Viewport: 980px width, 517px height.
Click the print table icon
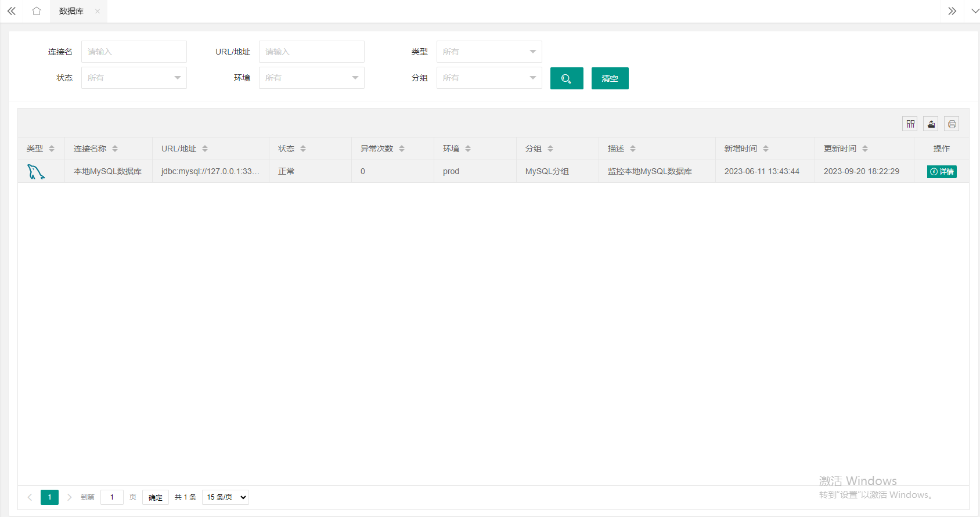point(952,124)
